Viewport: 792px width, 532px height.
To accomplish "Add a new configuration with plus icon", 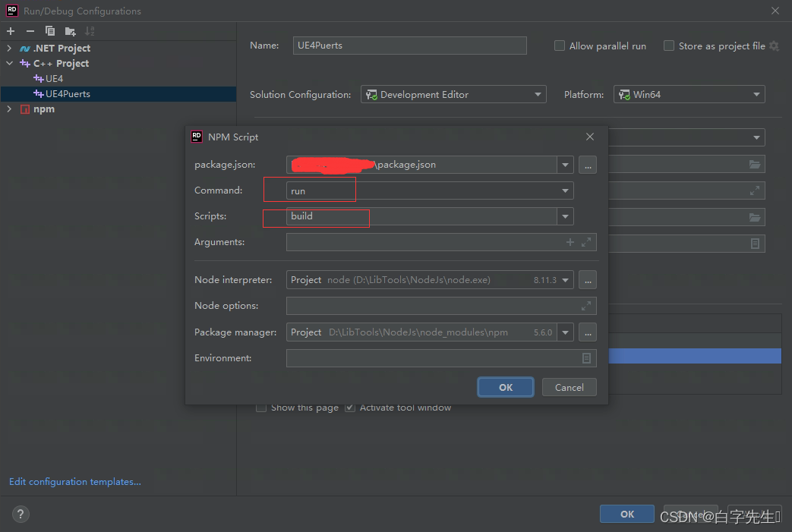I will click(11, 31).
